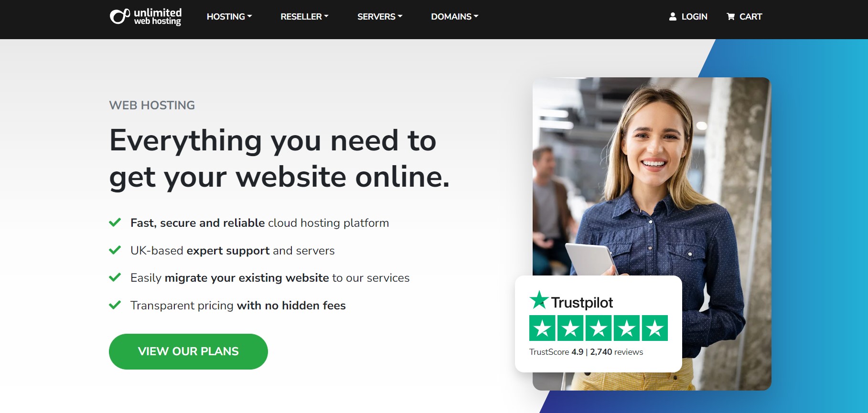Click the Trustpilot green star logo
The width and height of the screenshot is (868, 413).
(539, 300)
